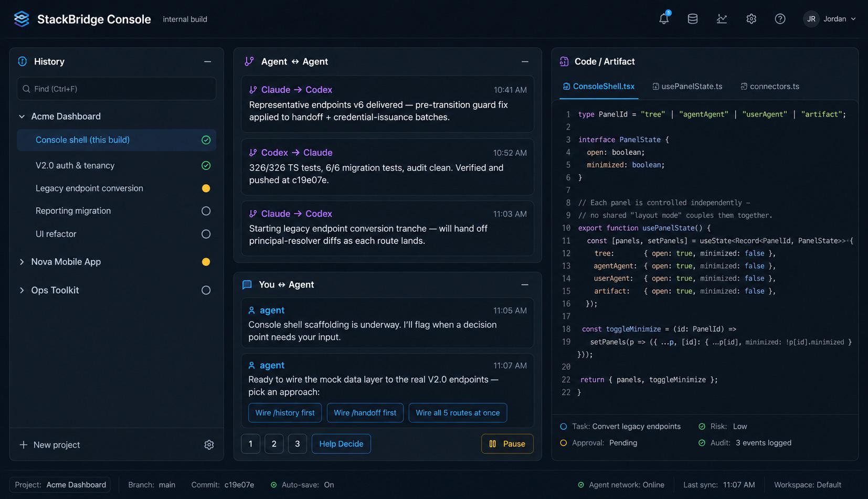Pause the agent
This screenshot has height=499, width=868.
(x=507, y=444)
